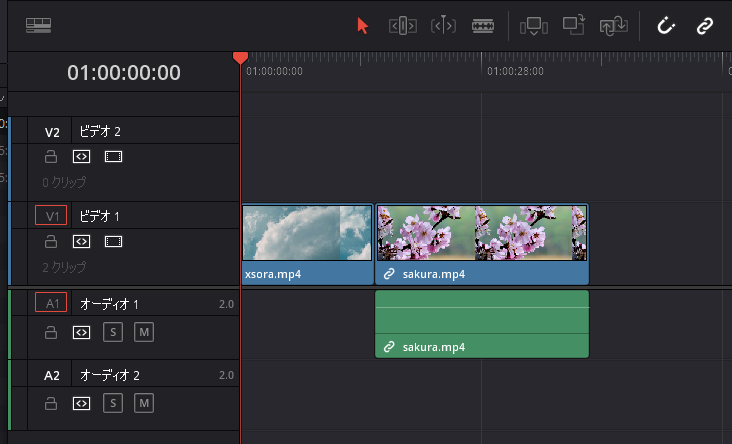Viewport: 732px width, 444px height.
Task: Toggle the magnet Snapping icon
Action: tap(666, 26)
